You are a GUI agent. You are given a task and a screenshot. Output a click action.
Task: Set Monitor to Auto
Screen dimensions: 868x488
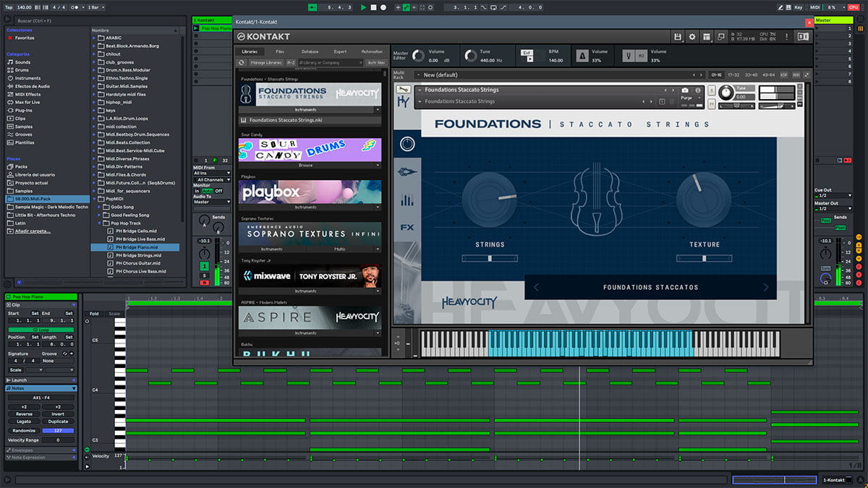(x=208, y=191)
